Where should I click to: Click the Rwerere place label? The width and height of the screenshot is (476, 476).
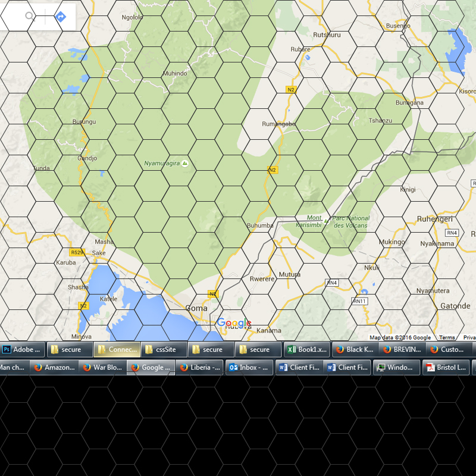point(262,279)
